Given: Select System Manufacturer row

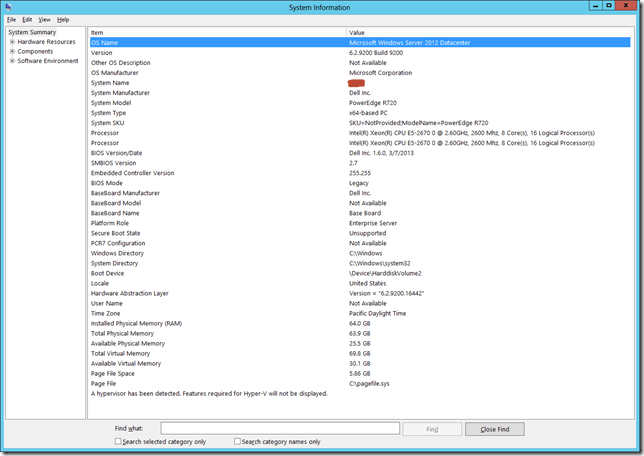Looking at the screenshot, I should coord(360,93).
